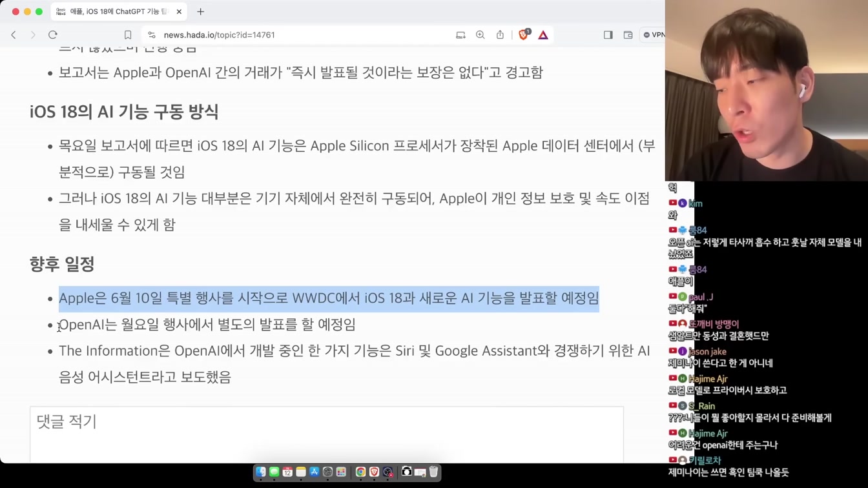Share this page with the share icon
The height and width of the screenshot is (488, 868).
[500, 35]
